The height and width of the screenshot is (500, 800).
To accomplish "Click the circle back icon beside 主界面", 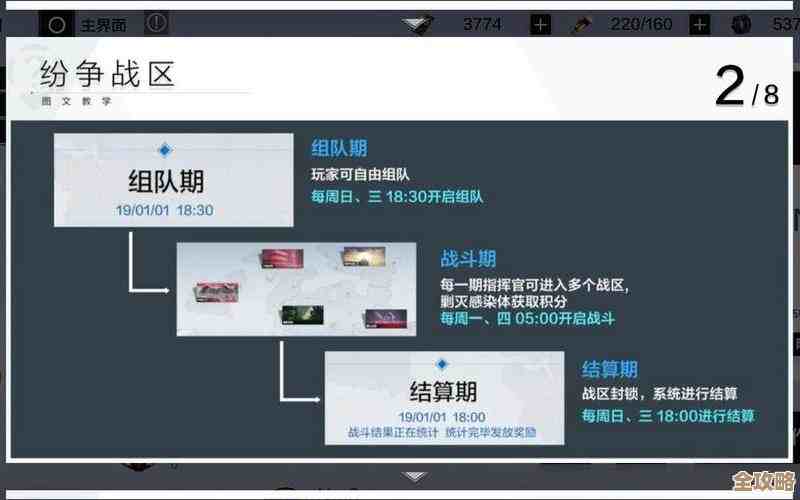I will (x=57, y=24).
